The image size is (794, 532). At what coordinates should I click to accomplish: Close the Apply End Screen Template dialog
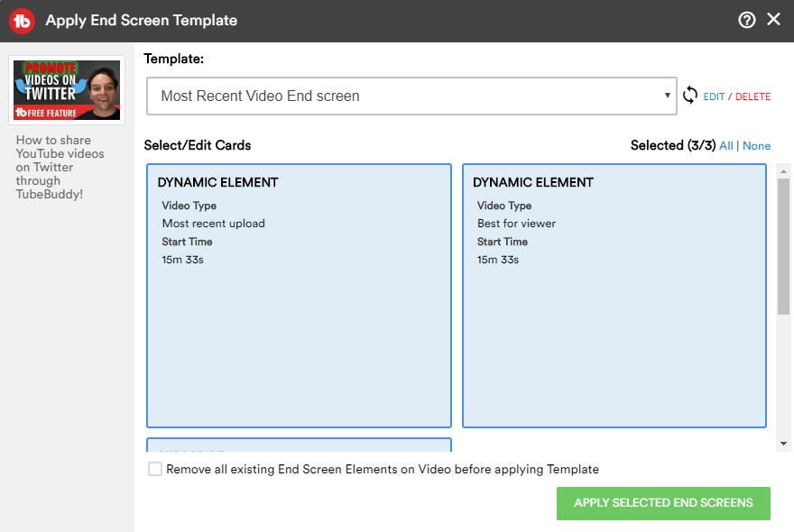pos(773,20)
